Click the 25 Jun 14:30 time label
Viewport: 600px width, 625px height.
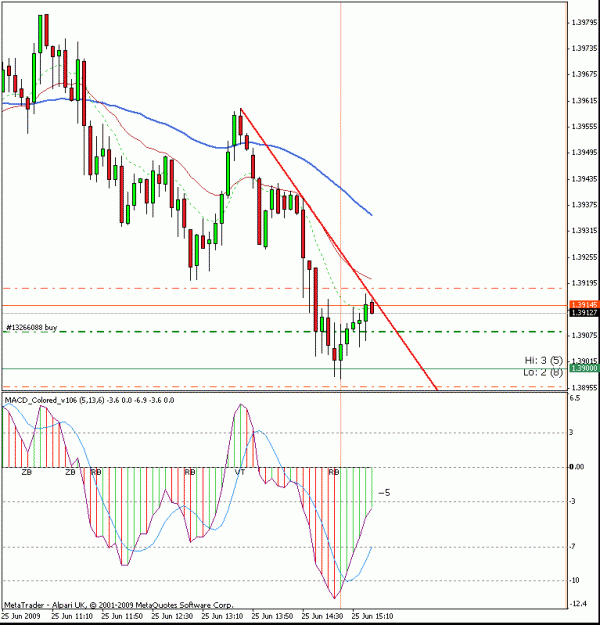323,616
